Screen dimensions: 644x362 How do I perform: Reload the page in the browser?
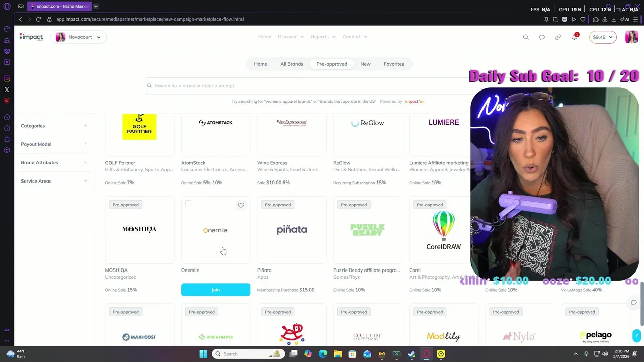point(38,19)
